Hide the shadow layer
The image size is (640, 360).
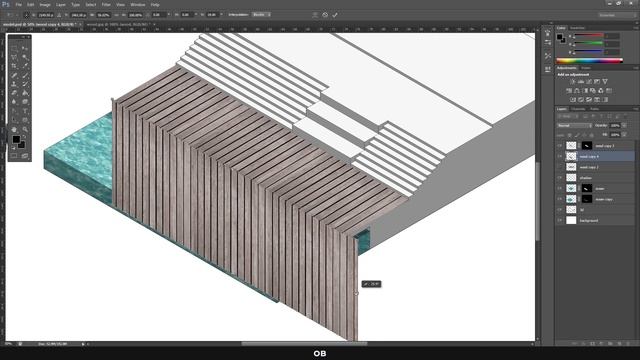tap(560, 178)
